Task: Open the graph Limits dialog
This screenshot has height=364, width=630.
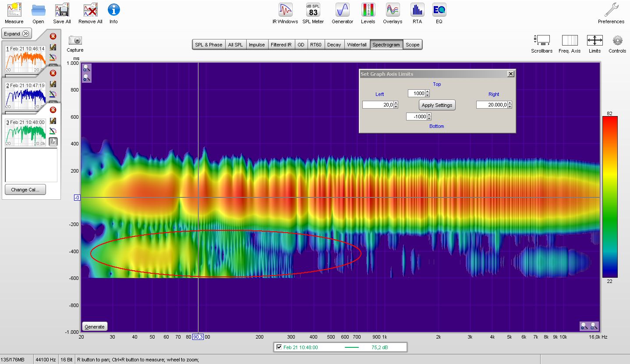Action: [x=595, y=44]
